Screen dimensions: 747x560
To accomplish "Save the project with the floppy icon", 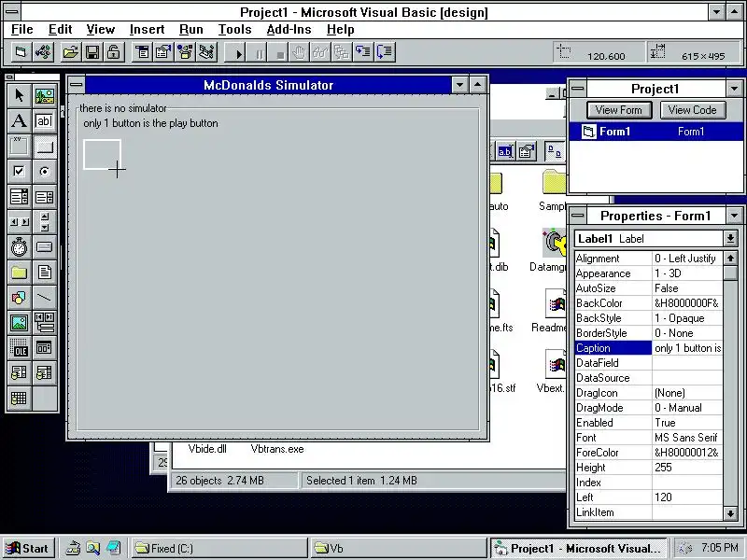I will pyautogui.click(x=92, y=52).
